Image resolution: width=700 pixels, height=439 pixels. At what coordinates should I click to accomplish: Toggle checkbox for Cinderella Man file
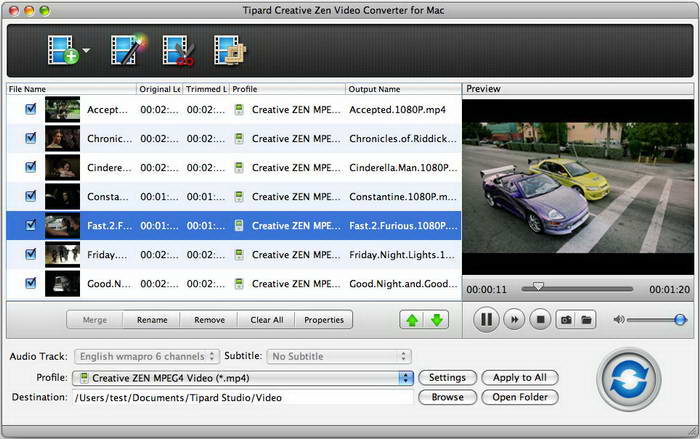pos(30,167)
